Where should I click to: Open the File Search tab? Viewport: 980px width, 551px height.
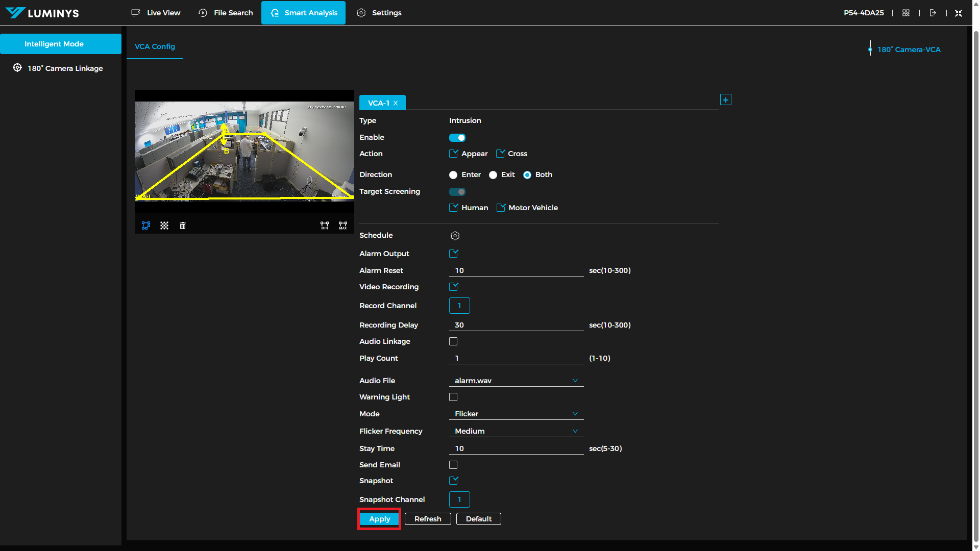[x=226, y=13]
